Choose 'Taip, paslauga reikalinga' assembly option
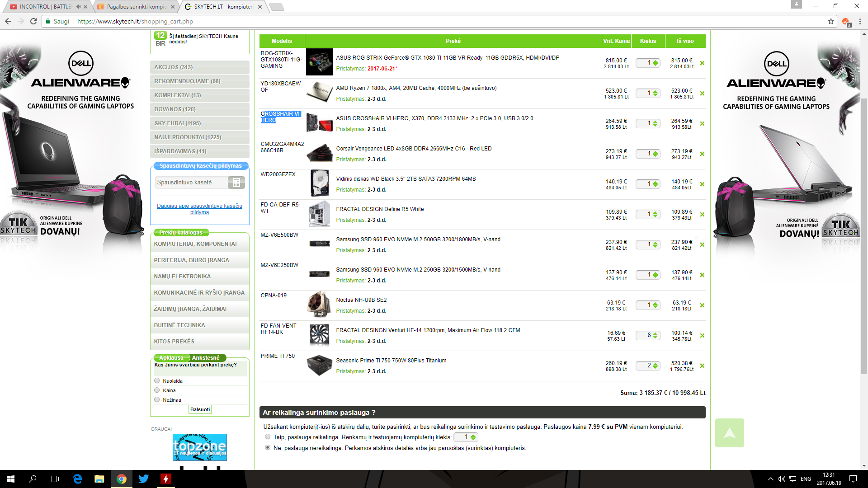The height and width of the screenshot is (488, 868). [268, 437]
